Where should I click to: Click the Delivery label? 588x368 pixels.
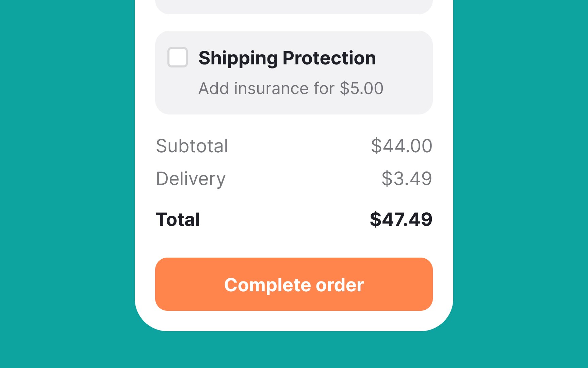pyautogui.click(x=191, y=179)
